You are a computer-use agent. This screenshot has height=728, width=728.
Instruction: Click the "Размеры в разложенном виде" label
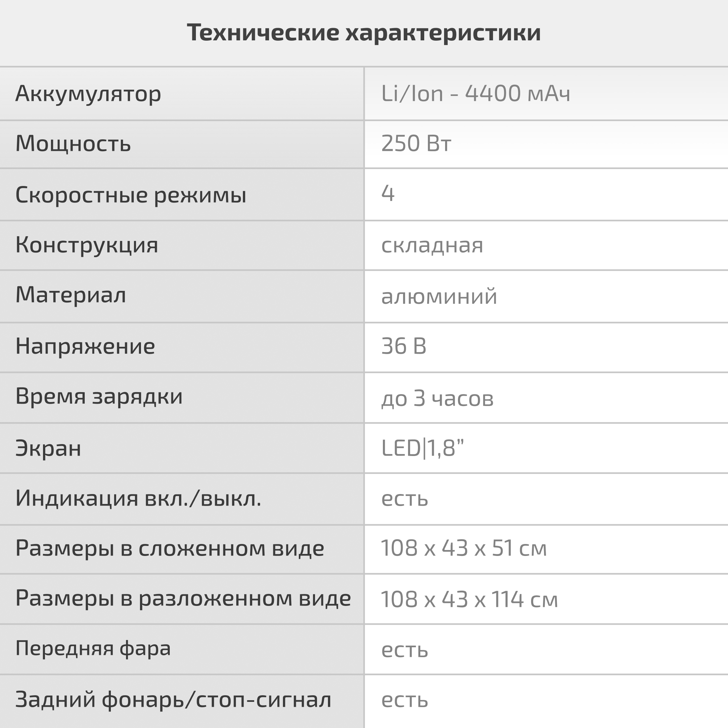pyautogui.click(x=183, y=598)
